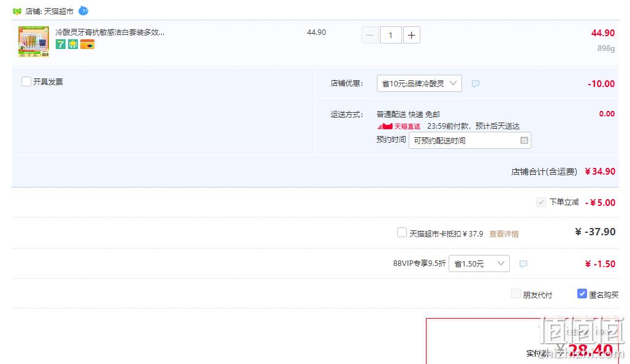The width and height of the screenshot is (630, 364).
Task: Toggle the 下单立减 checkbox
Action: click(x=541, y=202)
